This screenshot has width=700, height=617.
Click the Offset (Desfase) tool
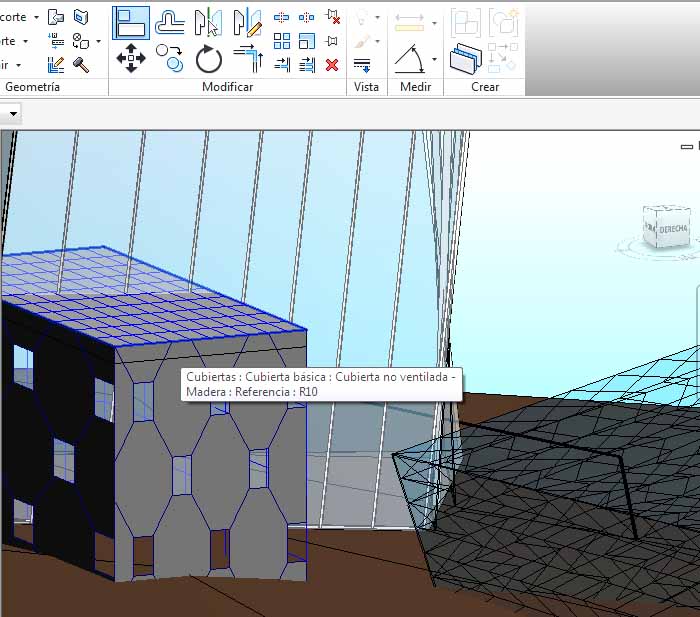pyautogui.click(x=171, y=21)
